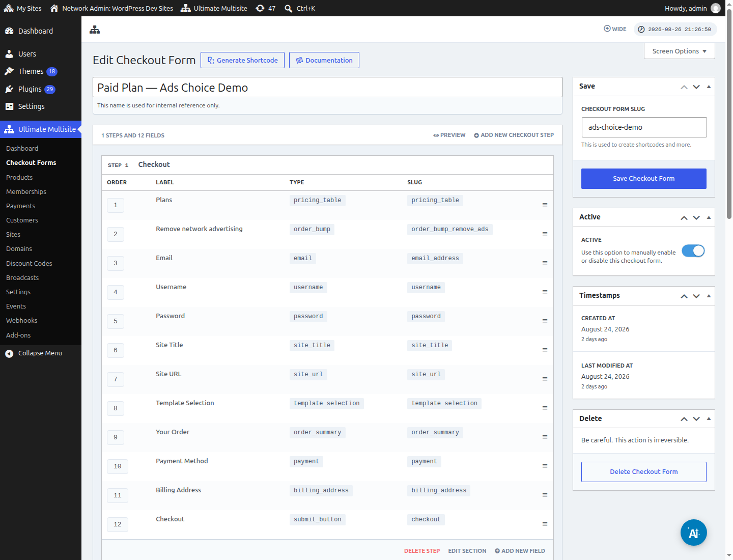Click drag handle for Billing Address row

(545, 495)
